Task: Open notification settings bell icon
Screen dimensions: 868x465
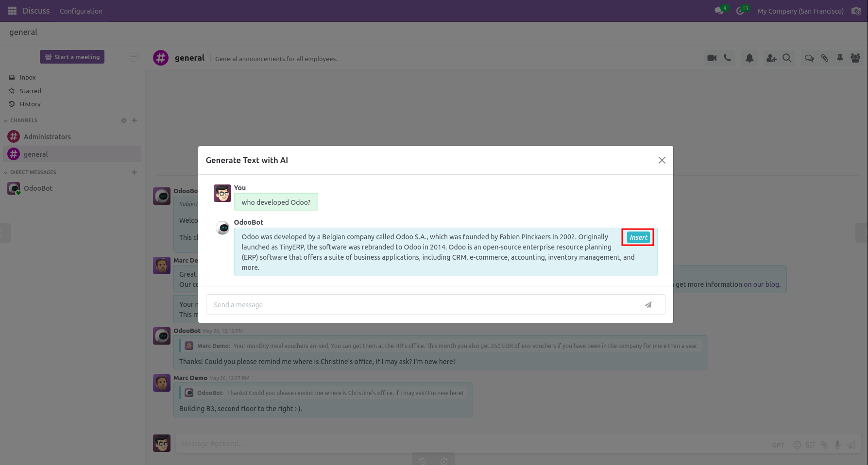Action: (749, 58)
